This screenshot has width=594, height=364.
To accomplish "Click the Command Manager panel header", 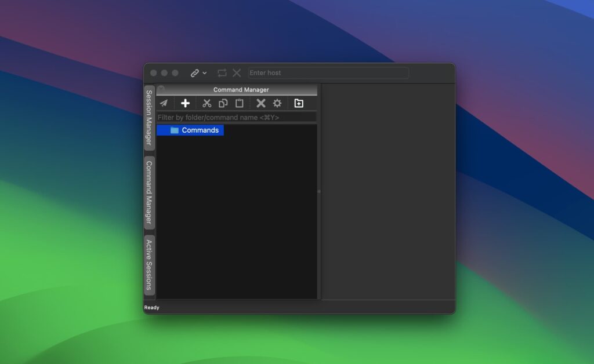I will [241, 90].
